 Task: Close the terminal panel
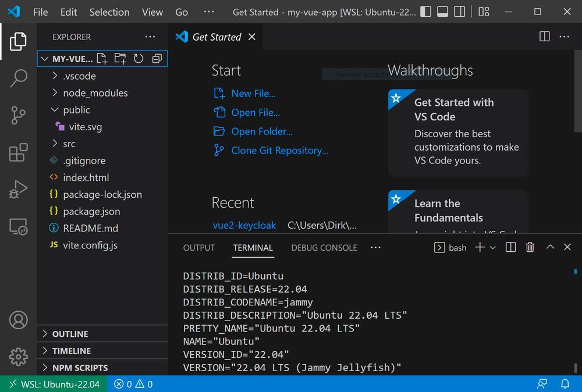[567, 247]
